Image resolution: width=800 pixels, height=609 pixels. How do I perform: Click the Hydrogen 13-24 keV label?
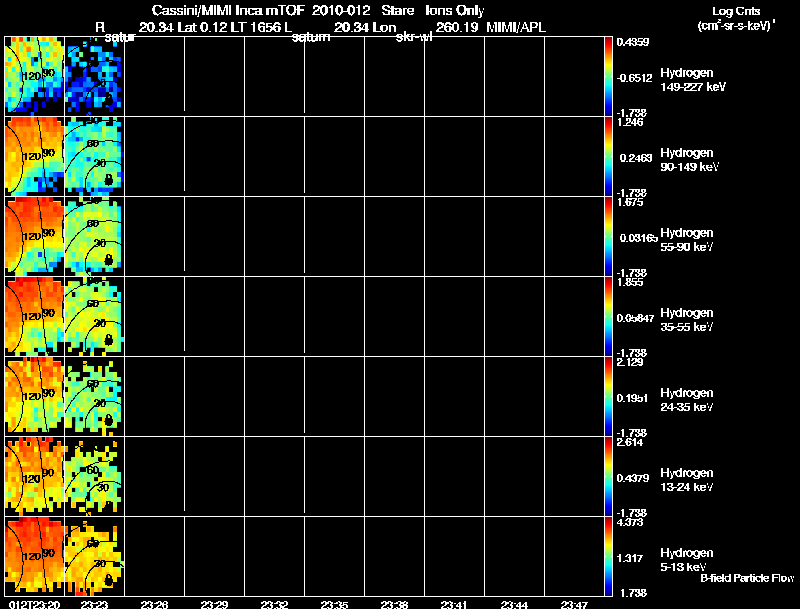687,480
